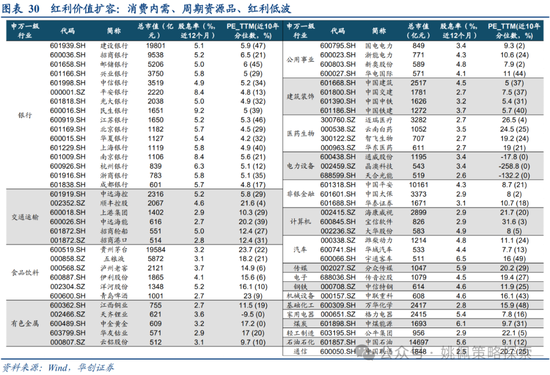
Task: Click stock code 002466.SZ
Action: [68, 314]
